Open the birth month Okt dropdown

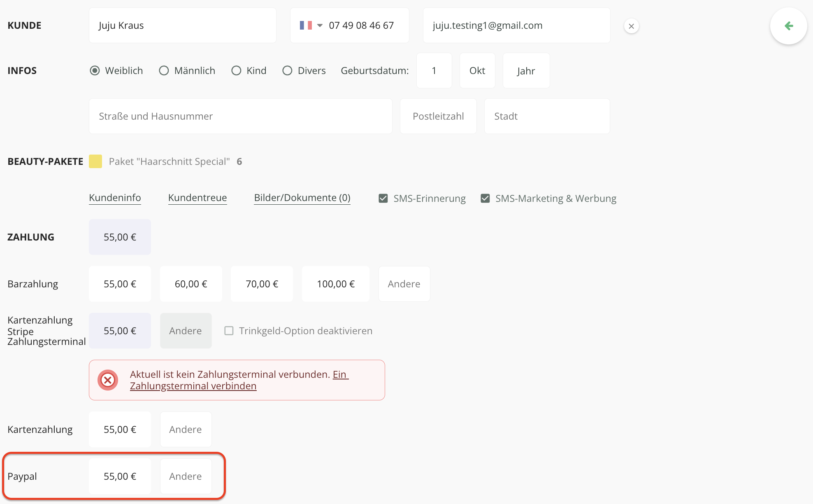point(477,71)
